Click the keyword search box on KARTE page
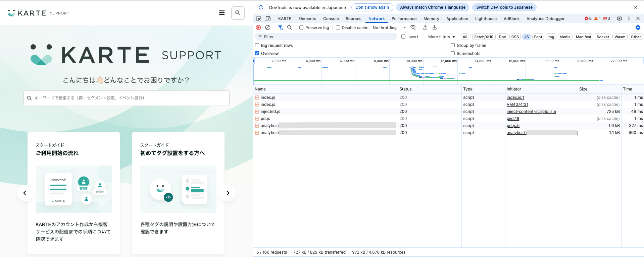The height and width of the screenshot is (257, 644). [127, 98]
